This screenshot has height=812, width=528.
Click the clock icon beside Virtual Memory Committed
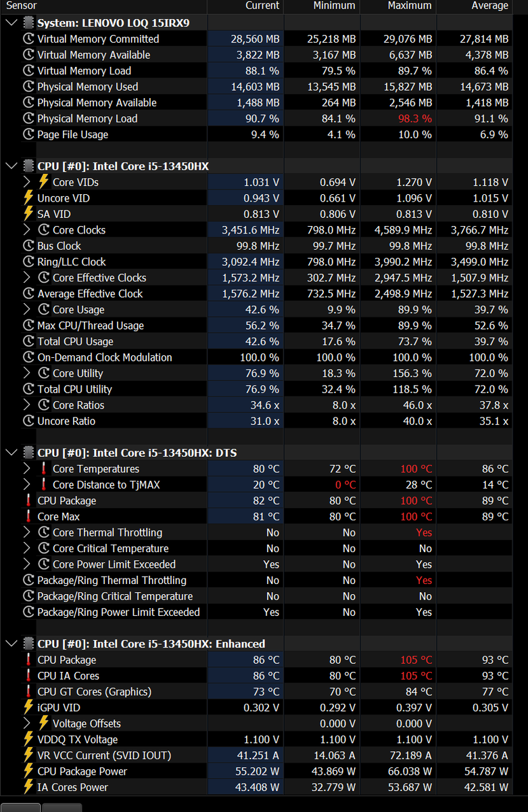tap(28, 39)
